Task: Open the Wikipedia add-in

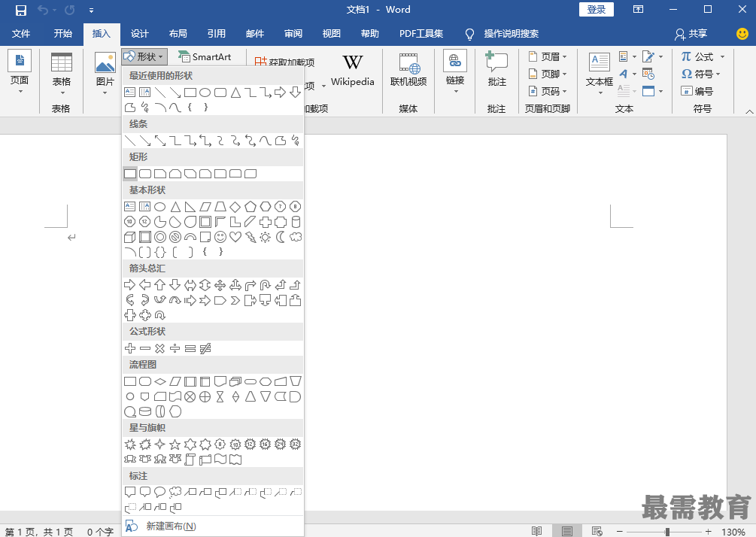Action: tap(353, 70)
